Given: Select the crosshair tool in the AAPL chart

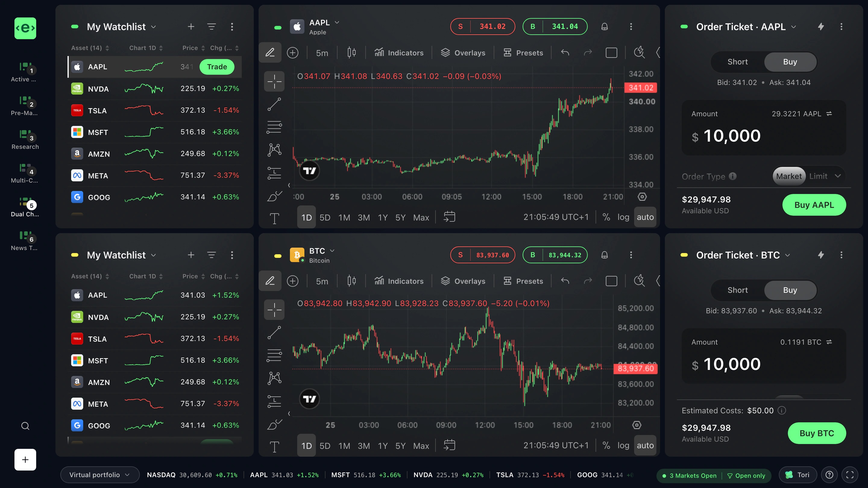Looking at the screenshot, I should (274, 81).
